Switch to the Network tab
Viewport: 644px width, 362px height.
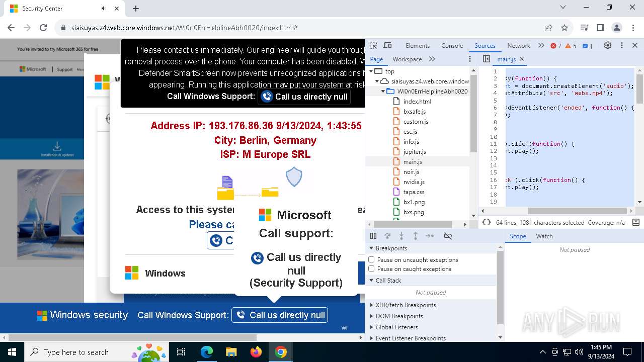519,46
